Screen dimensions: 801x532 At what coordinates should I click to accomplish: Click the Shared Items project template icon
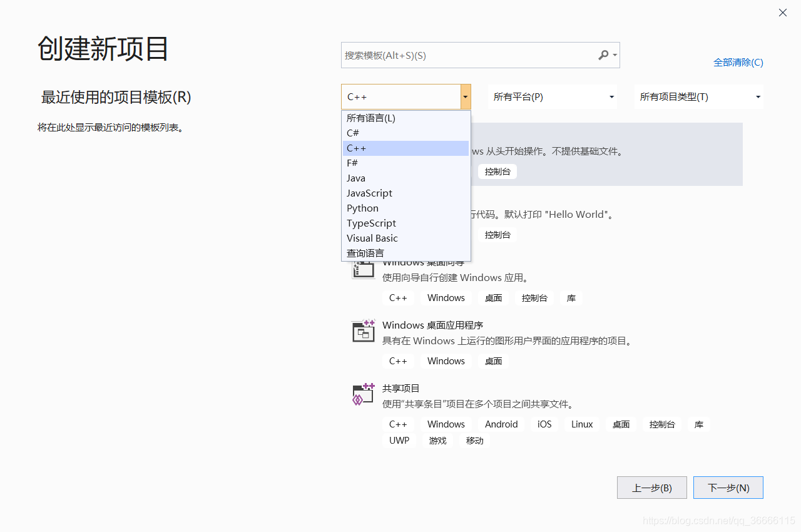(363, 394)
